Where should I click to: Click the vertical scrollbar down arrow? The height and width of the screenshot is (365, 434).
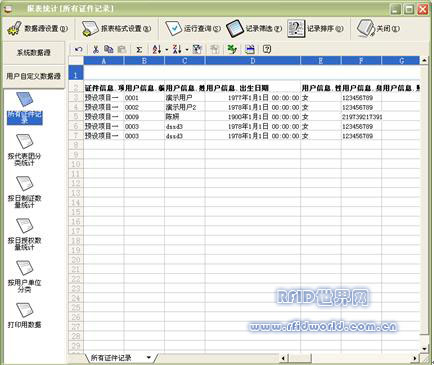[424, 348]
